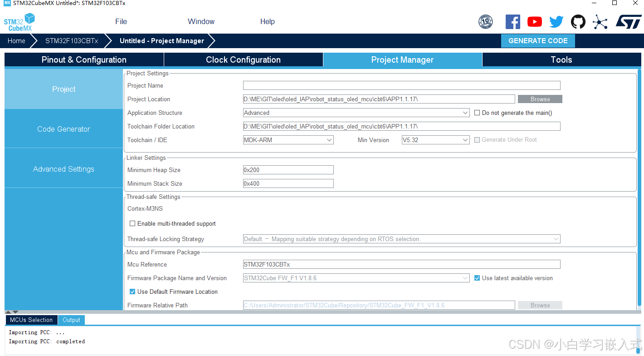Click the MX application icon in title bar
This screenshot has height=356, width=644.
click(x=7, y=3)
